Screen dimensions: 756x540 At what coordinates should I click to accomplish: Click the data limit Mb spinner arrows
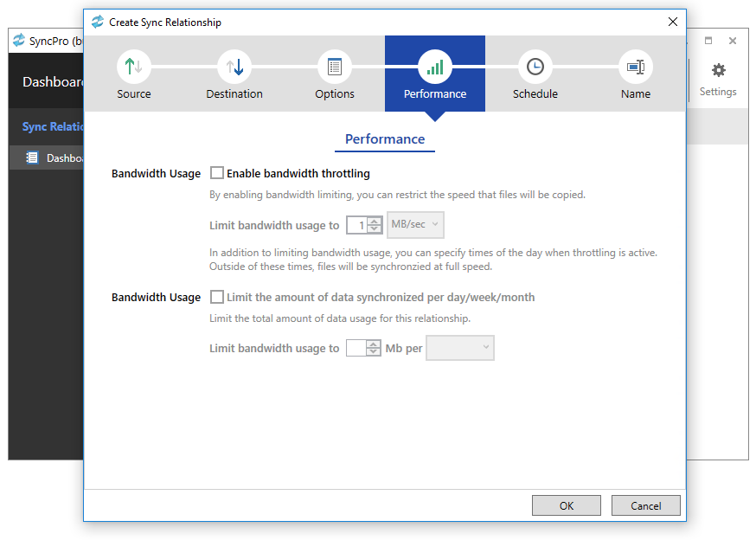pos(374,349)
